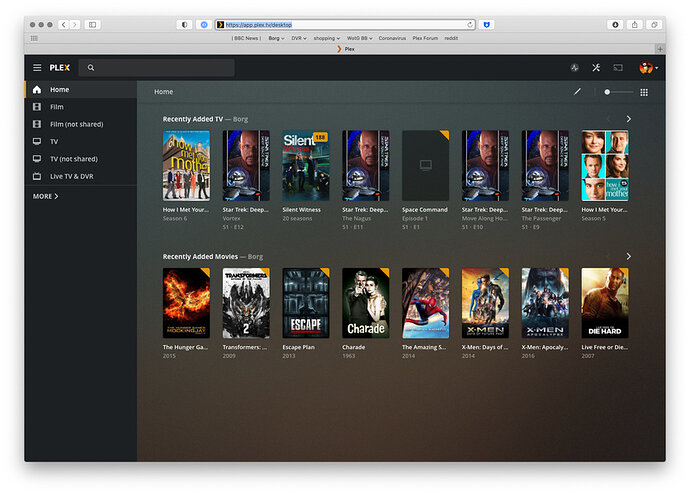Open How I Met Your Mother Season 6 poster
The image size is (690, 493).
(186, 166)
